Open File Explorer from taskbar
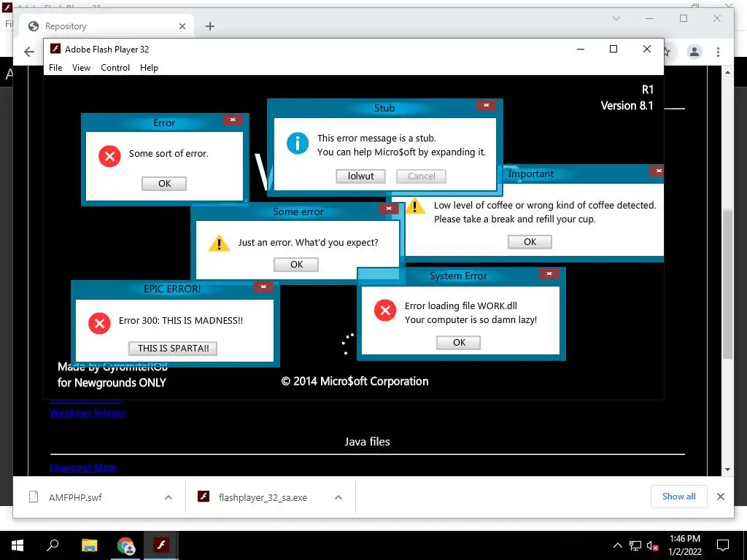The width and height of the screenshot is (747, 560). [89, 545]
